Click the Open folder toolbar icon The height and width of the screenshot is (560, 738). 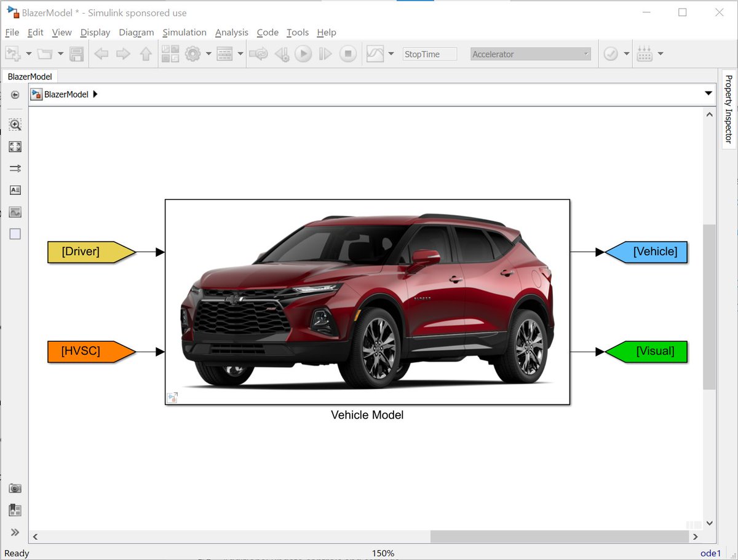[44, 54]
